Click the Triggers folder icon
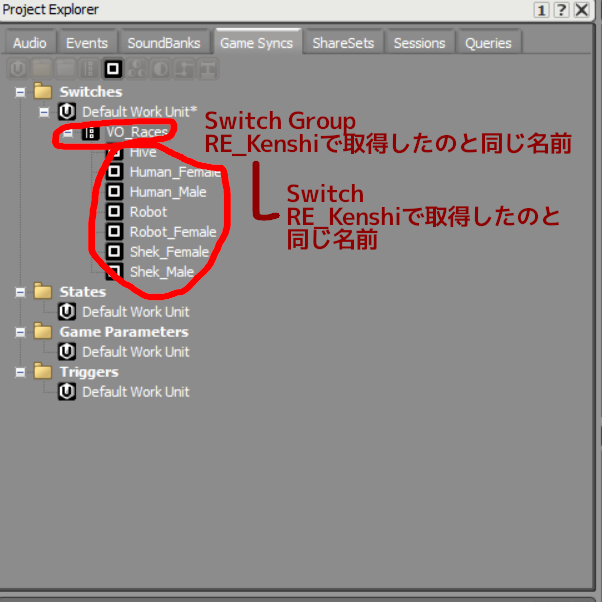The height and width of the screenshot is (602, 602). coord(43,372)
